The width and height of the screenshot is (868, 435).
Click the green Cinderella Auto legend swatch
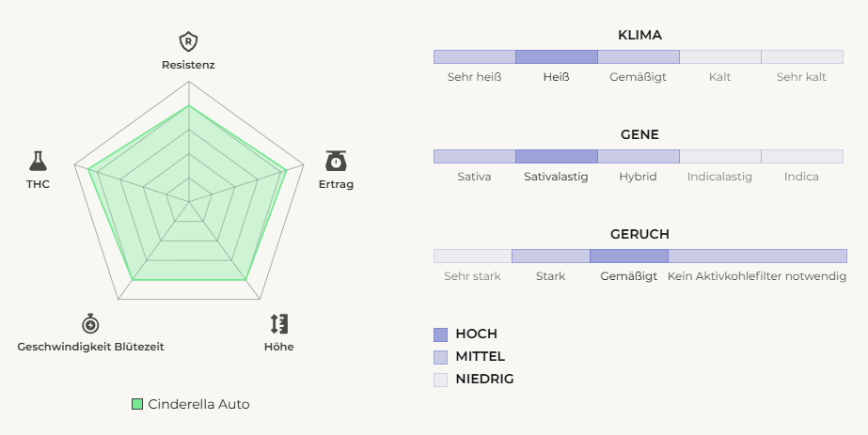[x=137, y=404]
